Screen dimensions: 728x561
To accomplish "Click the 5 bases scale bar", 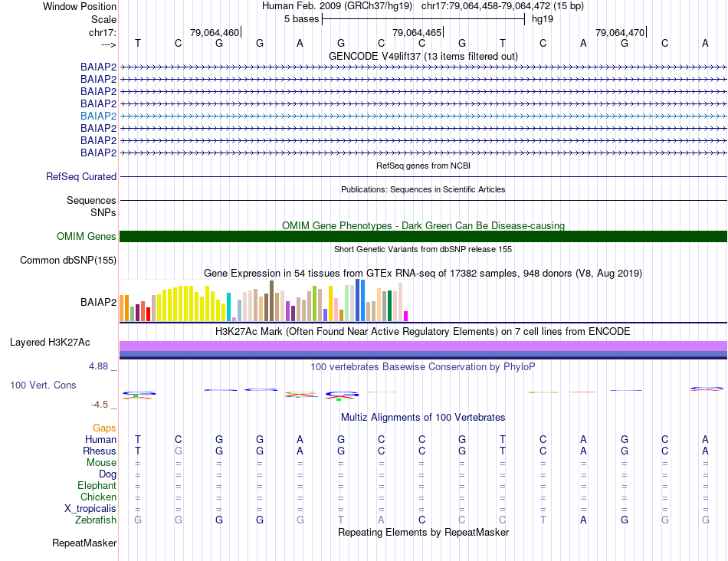I will 423,19.
